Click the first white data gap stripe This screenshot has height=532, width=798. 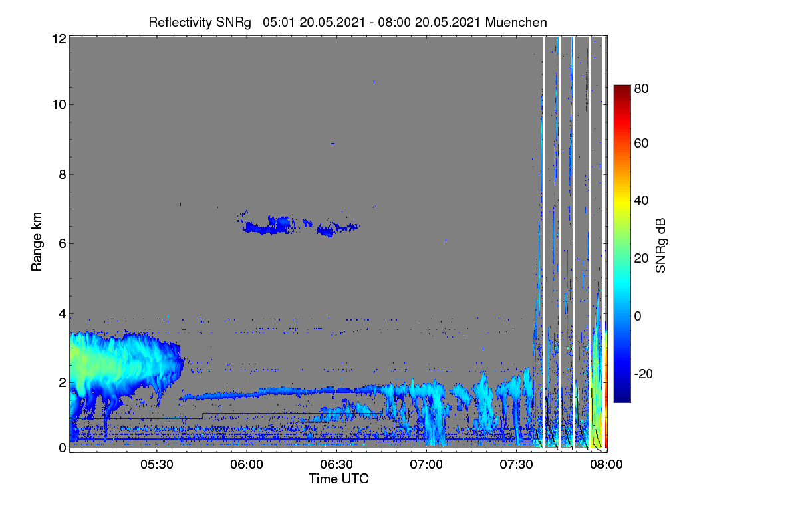[x=545, y=243]
